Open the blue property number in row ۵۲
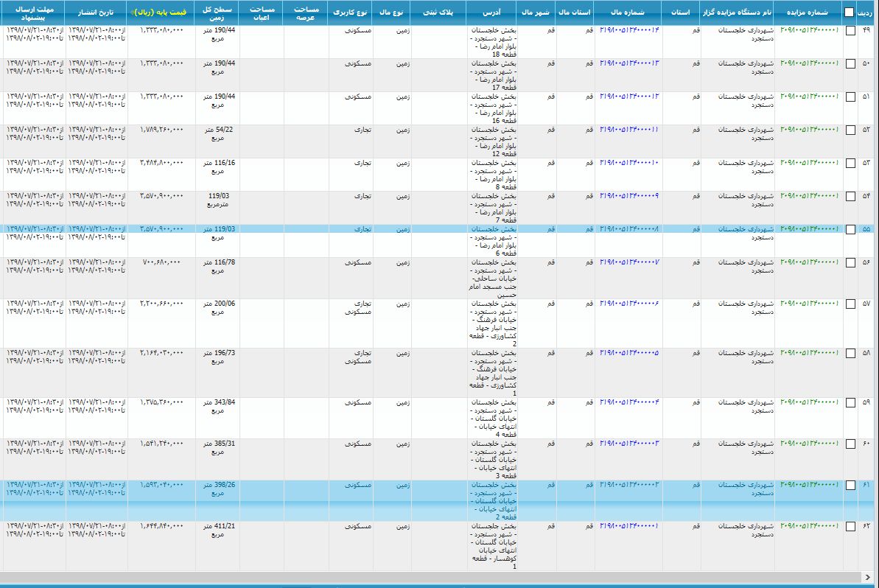Viewport: 879px width, 588px height. [x=629, y=130]
